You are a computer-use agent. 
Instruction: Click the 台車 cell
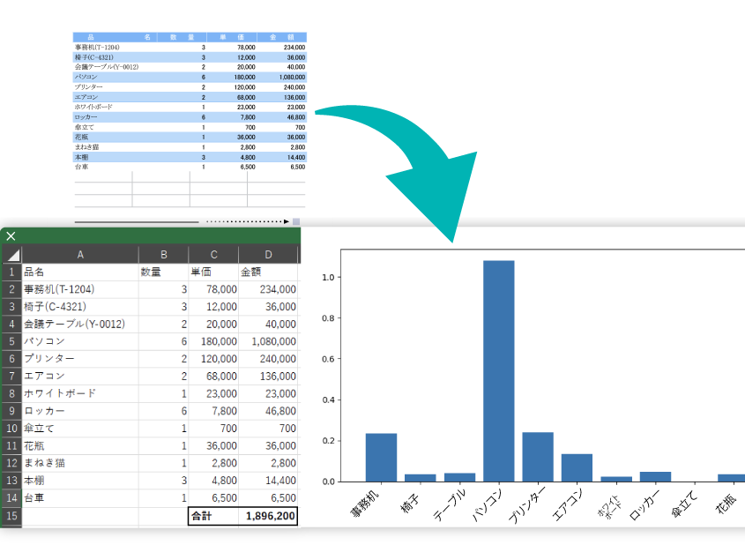[80, 497]
